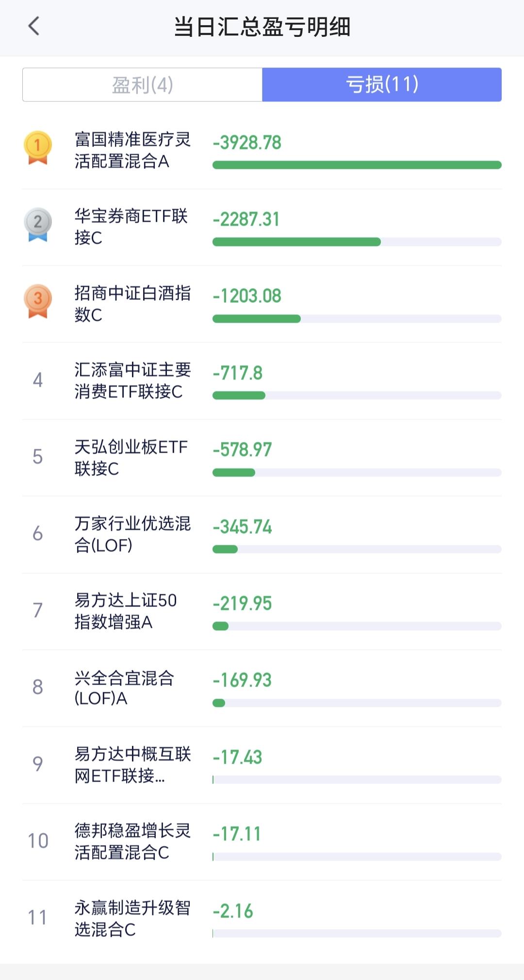Click the silver second-place medal icon

(x=38, y=224)
